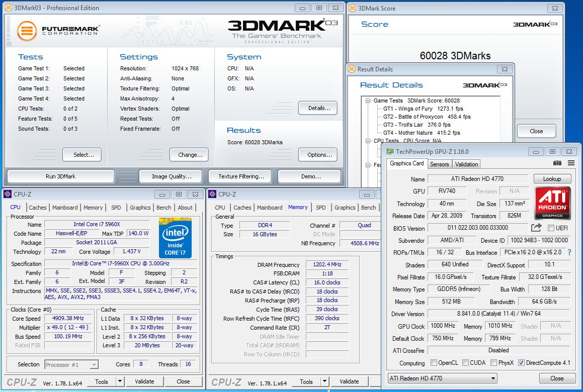583x392 pixels.
Task: Click Options button under Results
Action: coord(319,155)
